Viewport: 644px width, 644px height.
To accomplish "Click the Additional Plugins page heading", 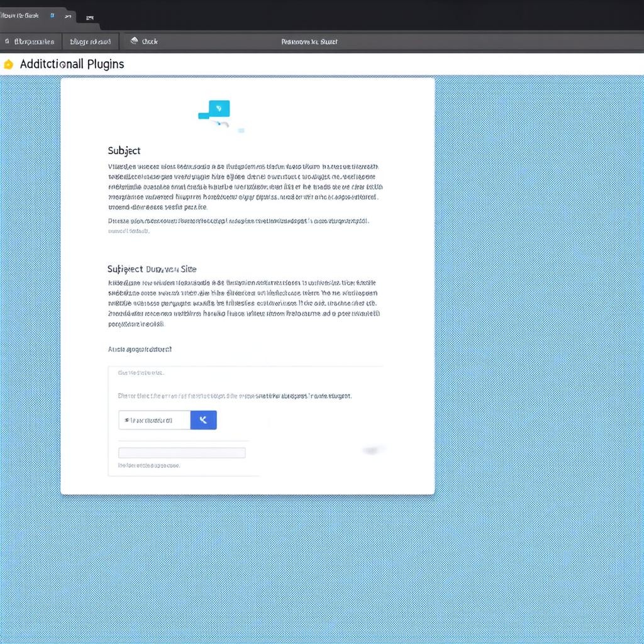I will (x=72, y=64).
